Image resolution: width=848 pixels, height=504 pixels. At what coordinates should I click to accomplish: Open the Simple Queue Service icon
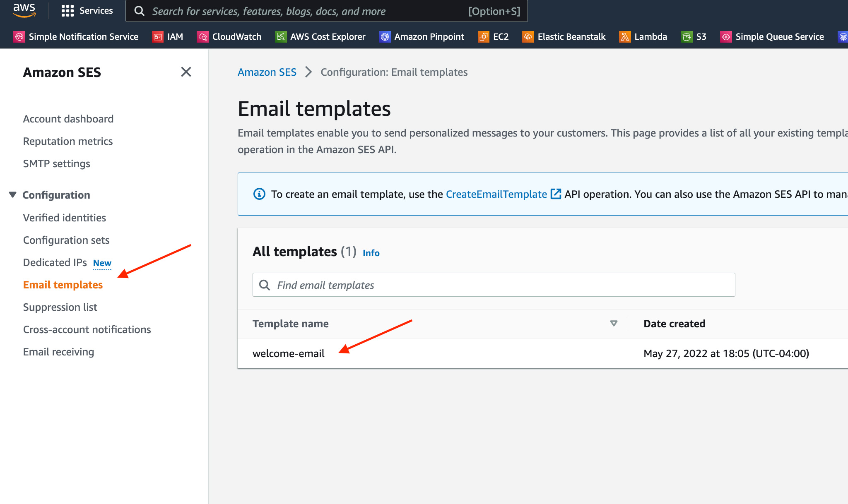coord(726,37)
